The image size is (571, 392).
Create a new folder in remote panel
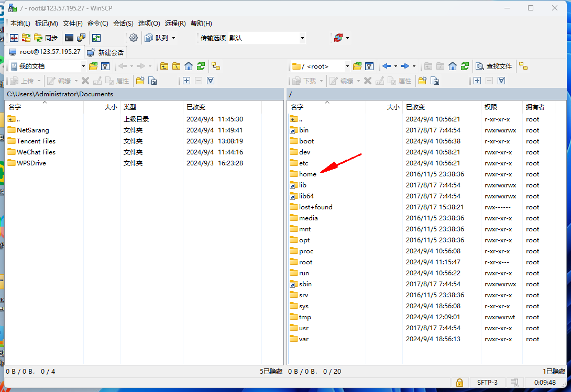pyautogui.click(x=422, y=81)
